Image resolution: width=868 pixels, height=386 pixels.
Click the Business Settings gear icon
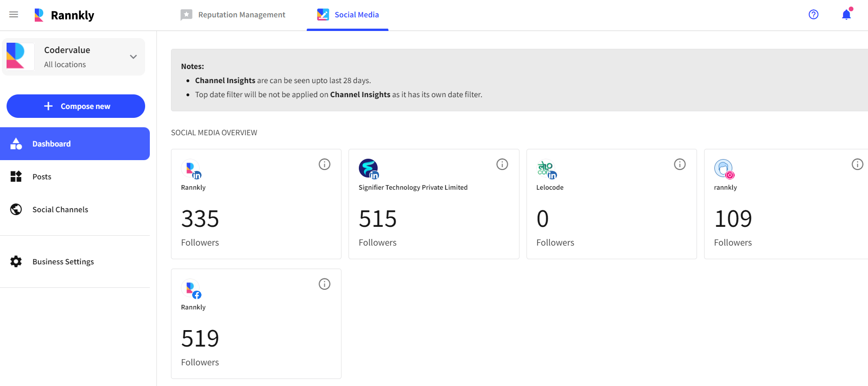[16, 262]
